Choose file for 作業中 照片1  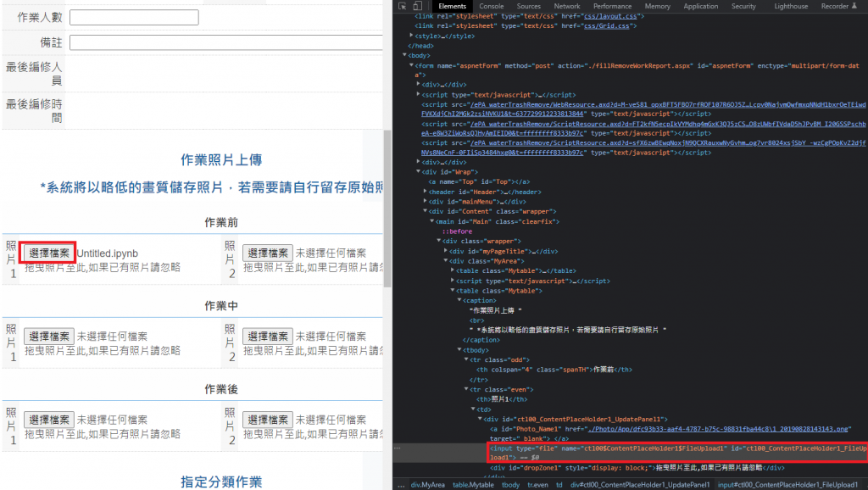click(x=49, y=336)
